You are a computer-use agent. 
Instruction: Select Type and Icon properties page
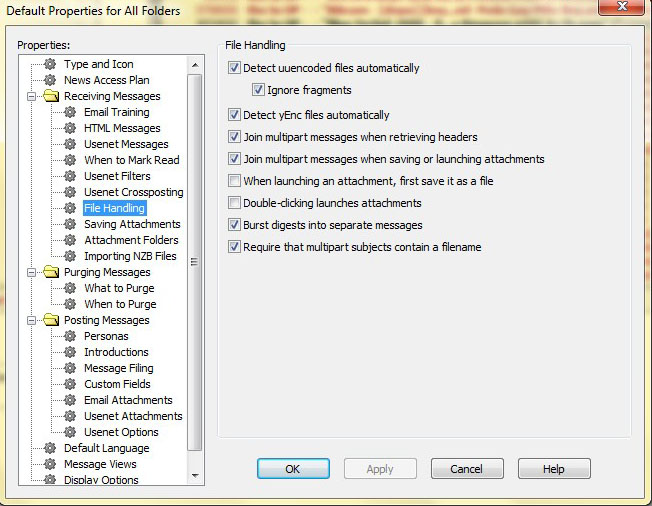coord(99,64)
